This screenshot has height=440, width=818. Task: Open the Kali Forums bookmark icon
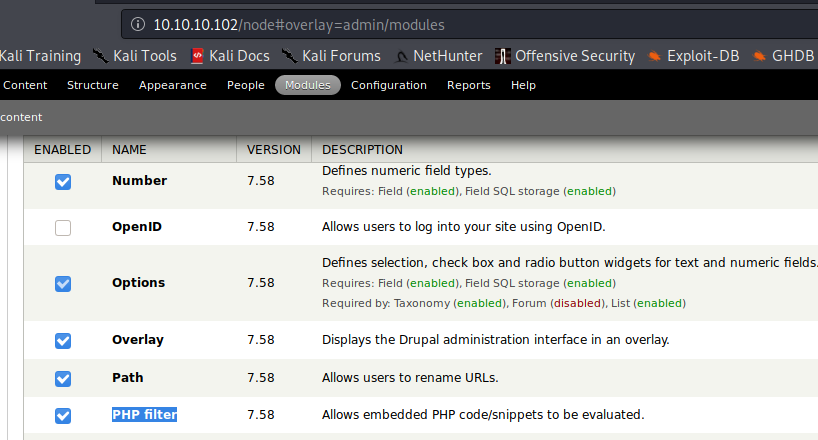coord(290,56)
